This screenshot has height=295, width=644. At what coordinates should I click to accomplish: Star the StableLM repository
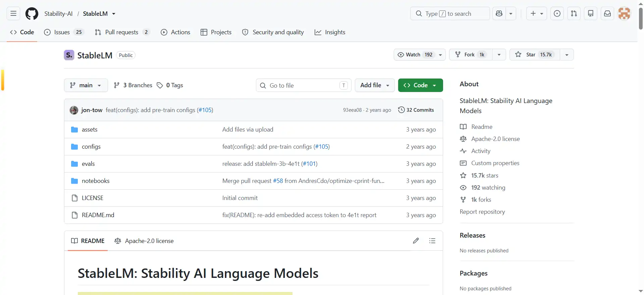click(535, 54)
